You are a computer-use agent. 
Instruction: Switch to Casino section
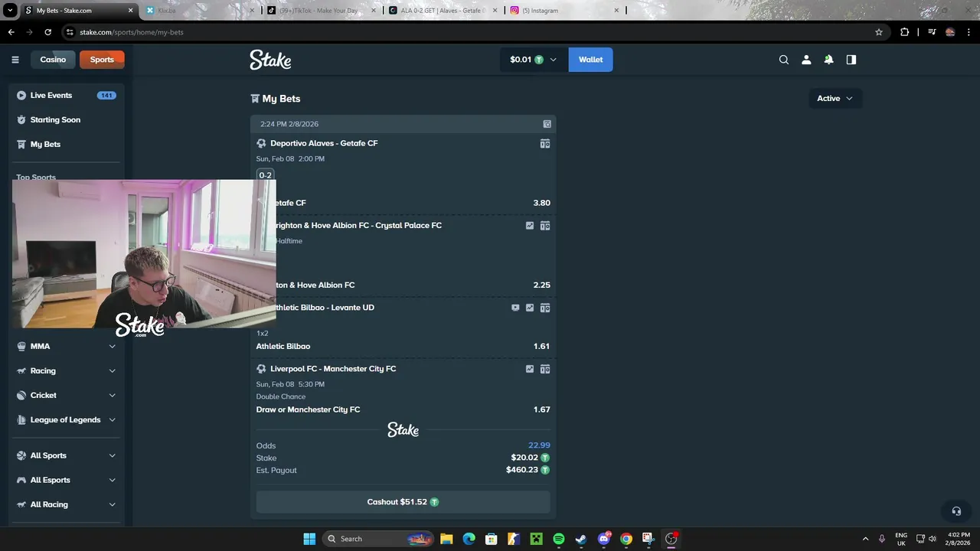coord(53,60)
